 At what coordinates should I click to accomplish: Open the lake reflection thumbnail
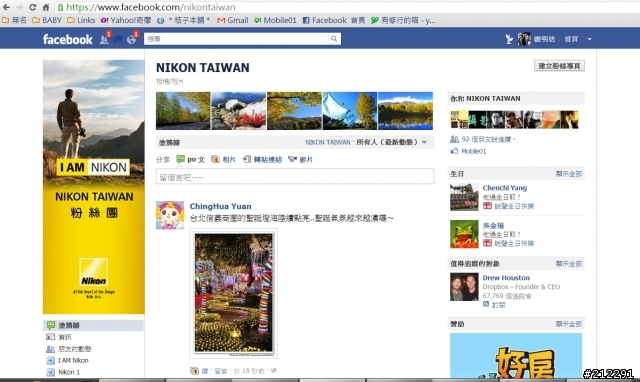405,111
